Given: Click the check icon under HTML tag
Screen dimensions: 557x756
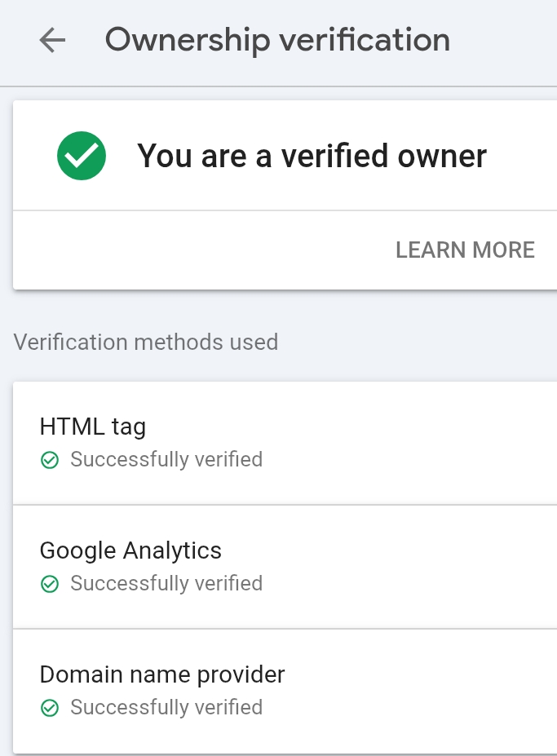Looking at the screenshot, I should pos(50,461).
